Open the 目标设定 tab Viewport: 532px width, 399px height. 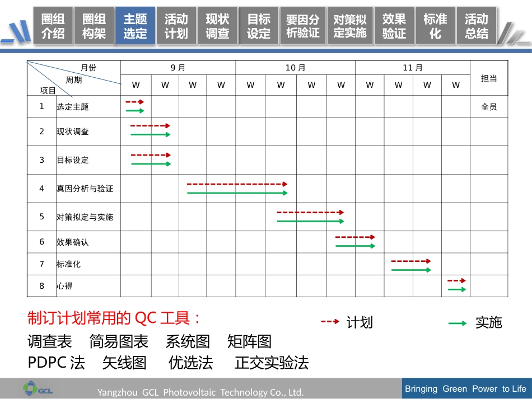[259, 26]
